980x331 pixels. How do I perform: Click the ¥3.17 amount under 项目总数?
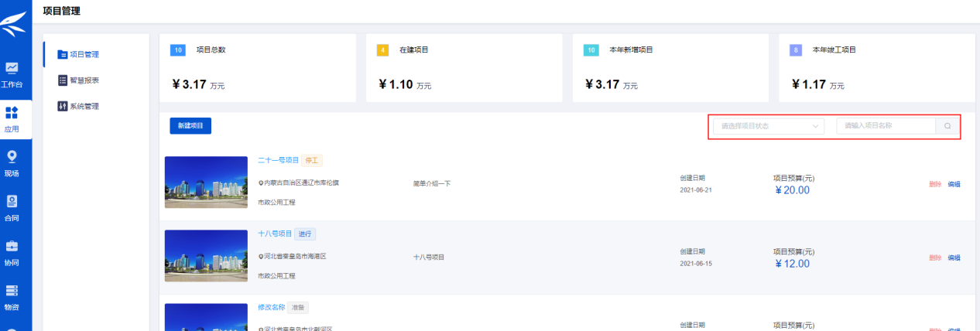(x=190, y=84)
